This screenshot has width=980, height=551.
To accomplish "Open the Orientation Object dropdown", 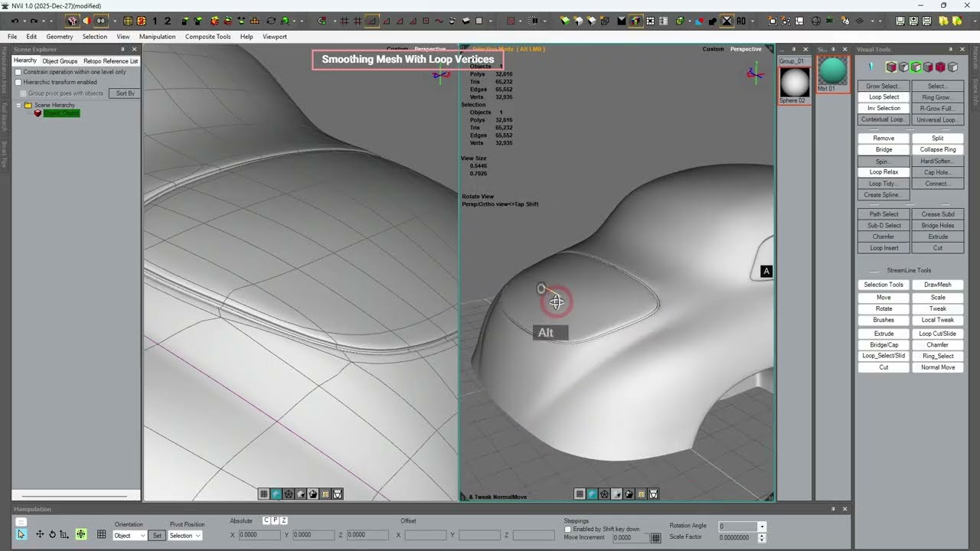I will pyautogui.click(x=129, y=536).
